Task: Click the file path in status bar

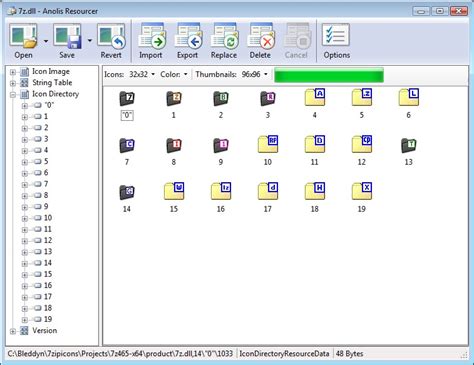Action: pos(120,354)
